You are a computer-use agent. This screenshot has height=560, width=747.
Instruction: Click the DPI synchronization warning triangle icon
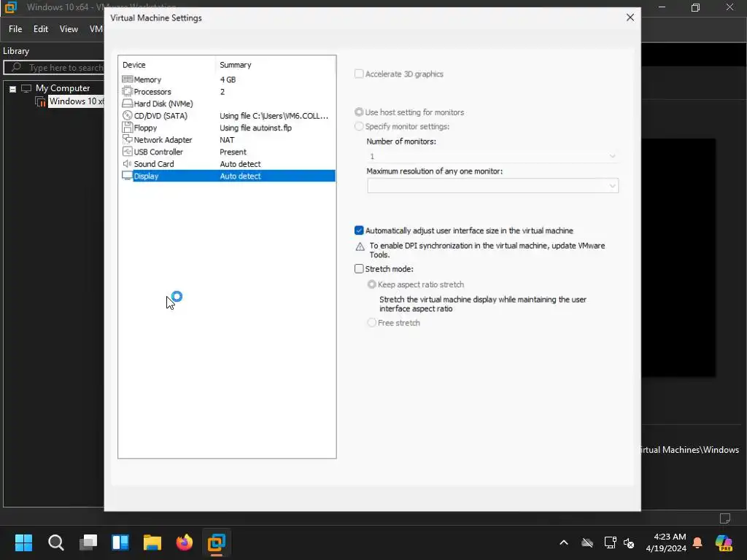pyautogui.click(x=360, y=246)
